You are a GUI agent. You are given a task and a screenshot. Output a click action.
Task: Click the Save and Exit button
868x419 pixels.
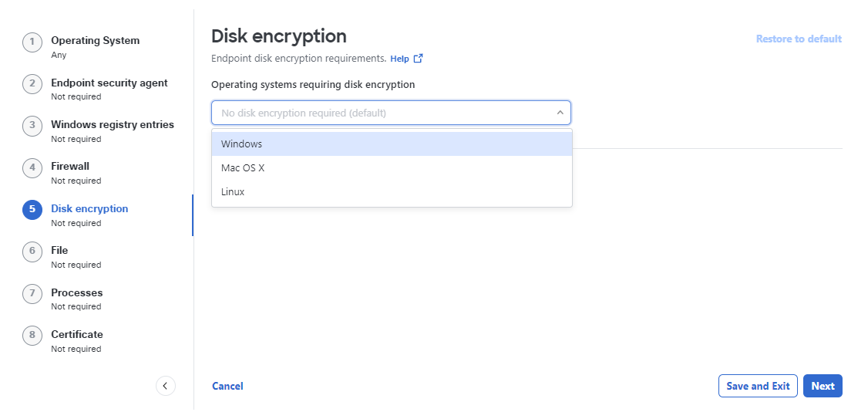pyautogui.click(x=758, y=387)
